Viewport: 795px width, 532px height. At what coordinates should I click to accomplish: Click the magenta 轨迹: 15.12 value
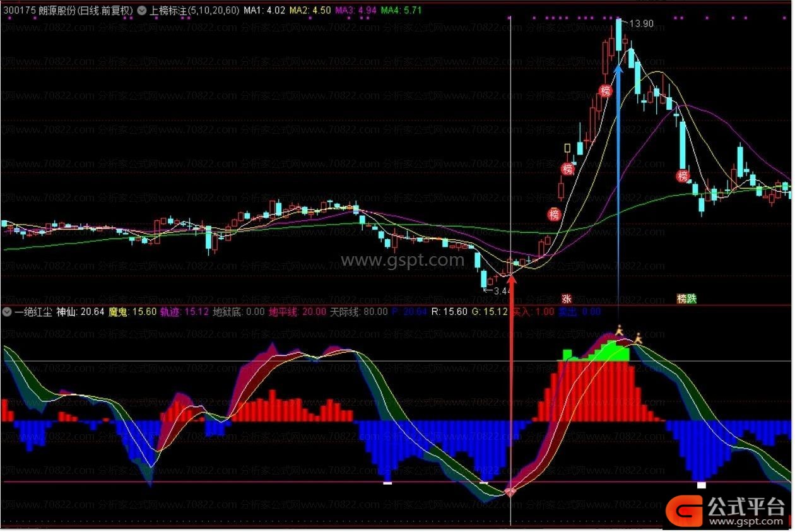pyautogui.click(x=184, y=312)
